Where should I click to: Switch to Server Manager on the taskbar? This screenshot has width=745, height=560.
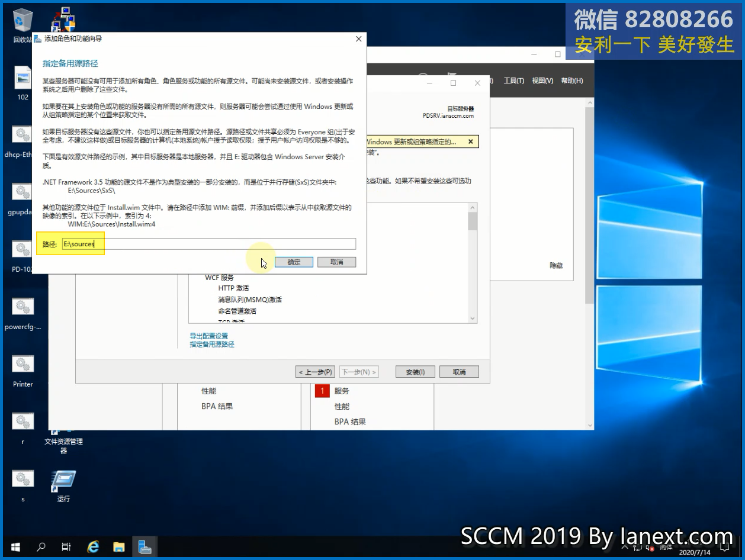(x=145, y=547)
